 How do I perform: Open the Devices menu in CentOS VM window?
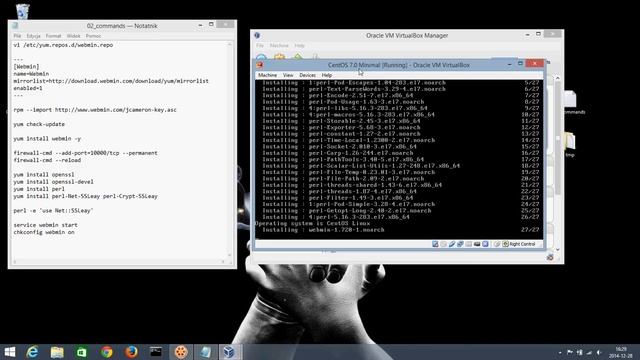pyautogui.click(x=307, y=75)
